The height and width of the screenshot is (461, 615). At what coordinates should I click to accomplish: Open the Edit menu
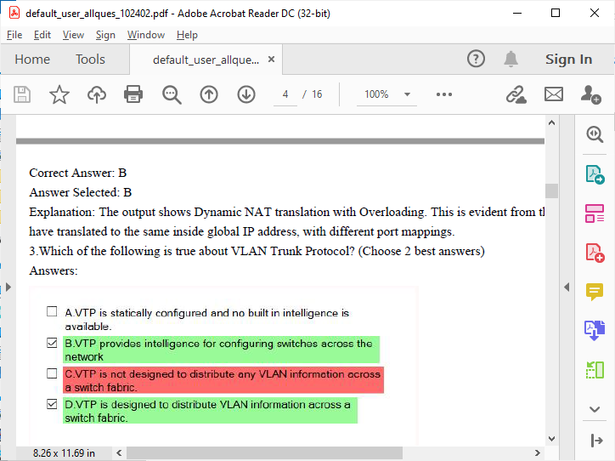coord(42,35)
